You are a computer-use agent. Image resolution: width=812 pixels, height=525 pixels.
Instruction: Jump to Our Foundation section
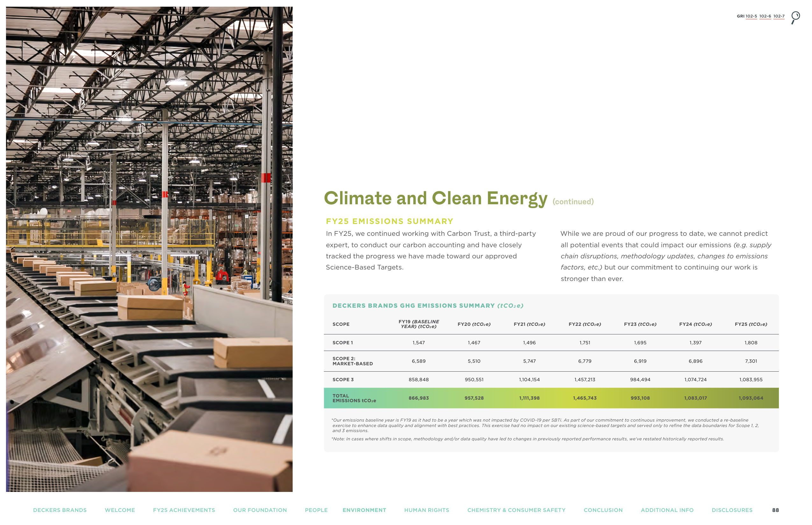pyautogui.click(x=260, y=510)
